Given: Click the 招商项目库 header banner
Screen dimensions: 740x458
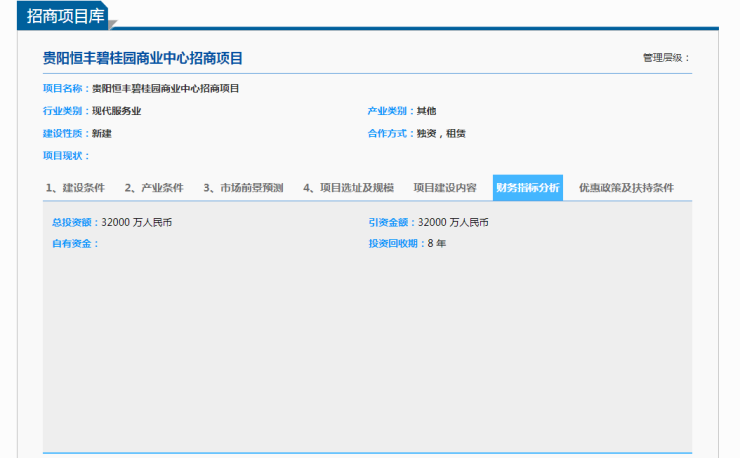Looking at the screenshot, I should point(65,16).
